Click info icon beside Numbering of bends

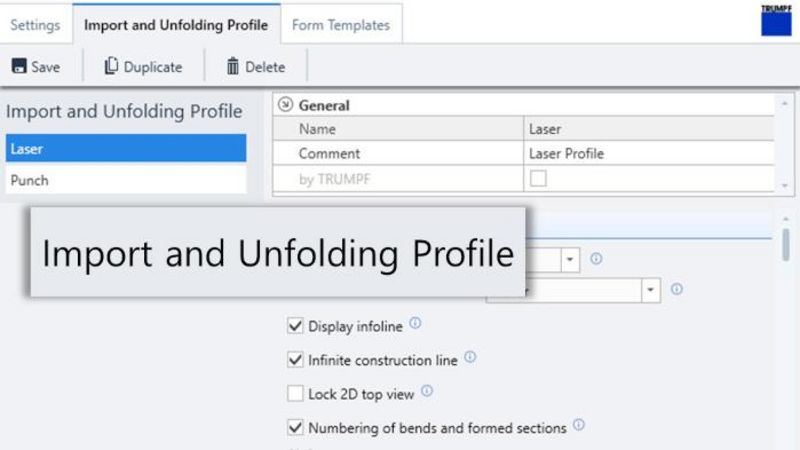[x=579, y=426]
